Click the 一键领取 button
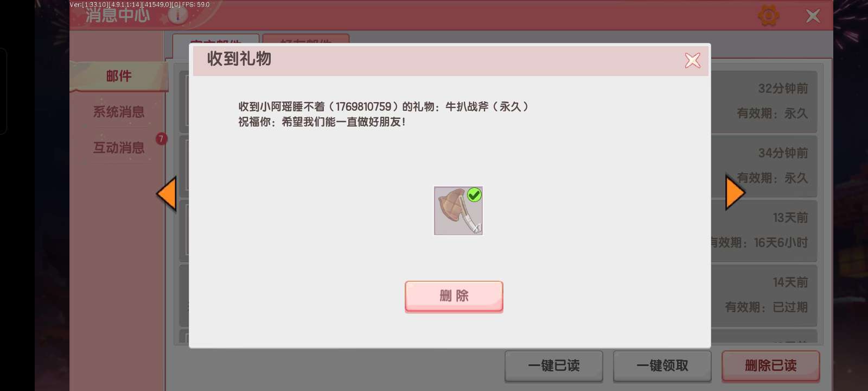868x391 pixels. (x=662, y=366)
